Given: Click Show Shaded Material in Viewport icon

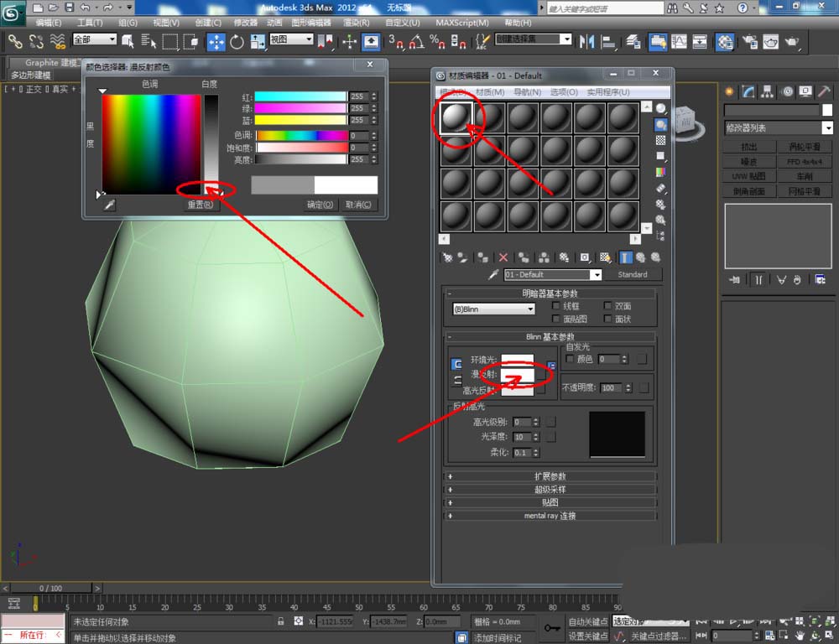Looking at the screenshot, I should (x=605, y=257).
